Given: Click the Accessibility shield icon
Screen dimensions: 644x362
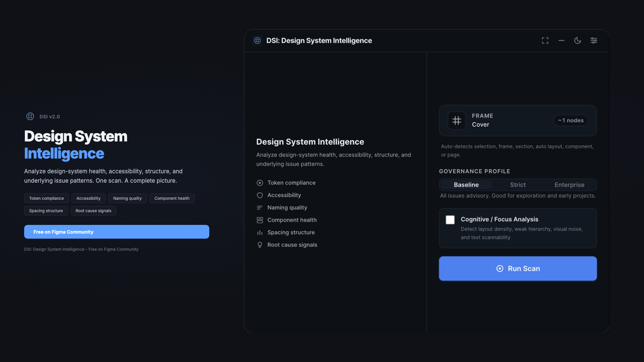Looking at the screenshot, I should click(260, 195).
